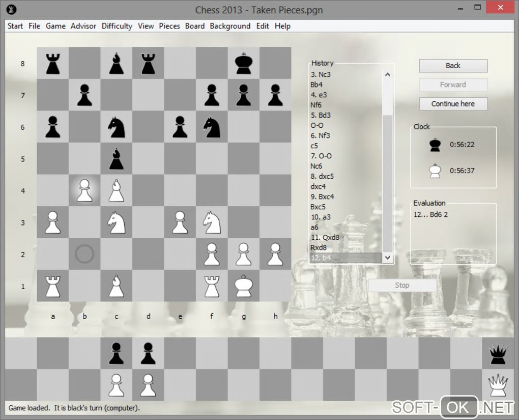Open the Game menu
This screenshot has height=420, width=519.
[x=55, y=26]
